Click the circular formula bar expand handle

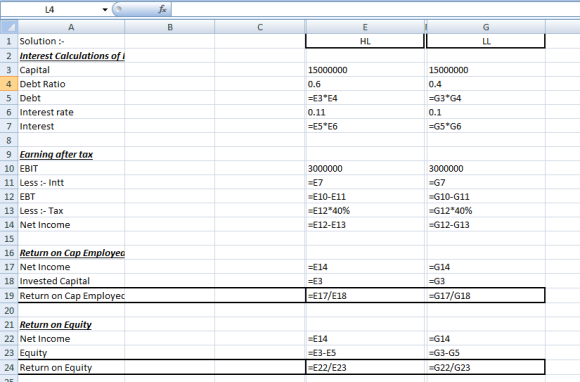(118, 9)
